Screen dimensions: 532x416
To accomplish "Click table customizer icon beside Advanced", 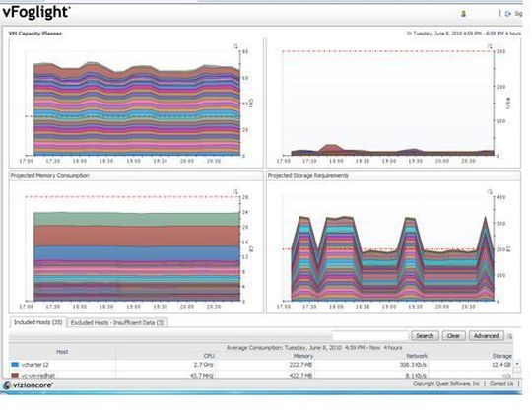I will (x=509, y=336).
